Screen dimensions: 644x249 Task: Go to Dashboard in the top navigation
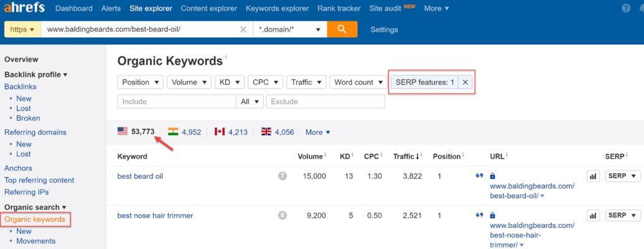[74, 8]
